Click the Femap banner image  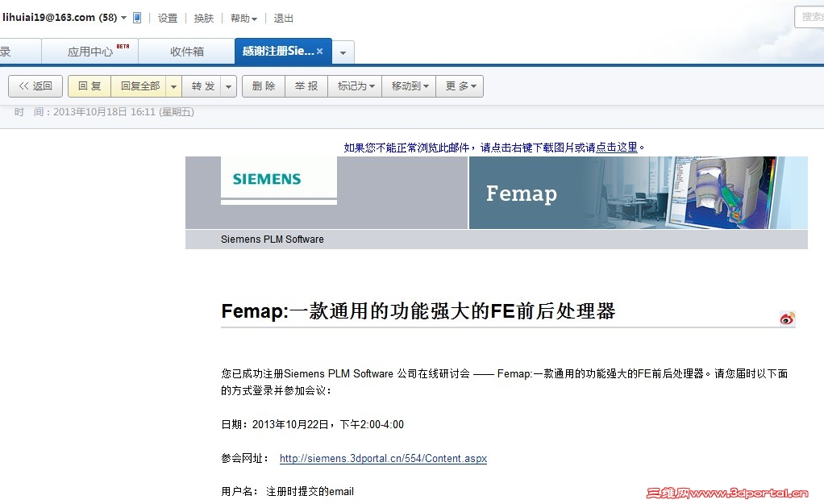(x=638, y=193)
